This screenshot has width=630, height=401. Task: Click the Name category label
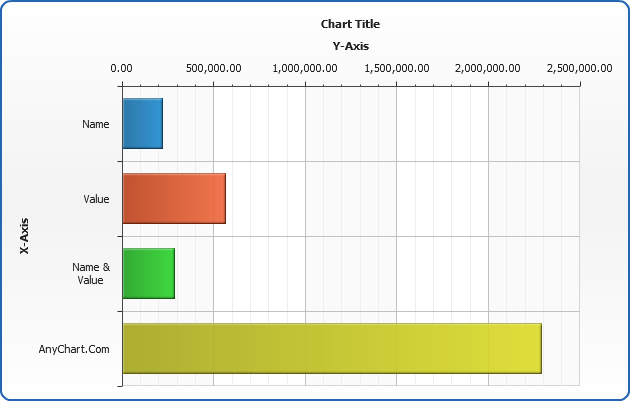(x=96, y=124)
